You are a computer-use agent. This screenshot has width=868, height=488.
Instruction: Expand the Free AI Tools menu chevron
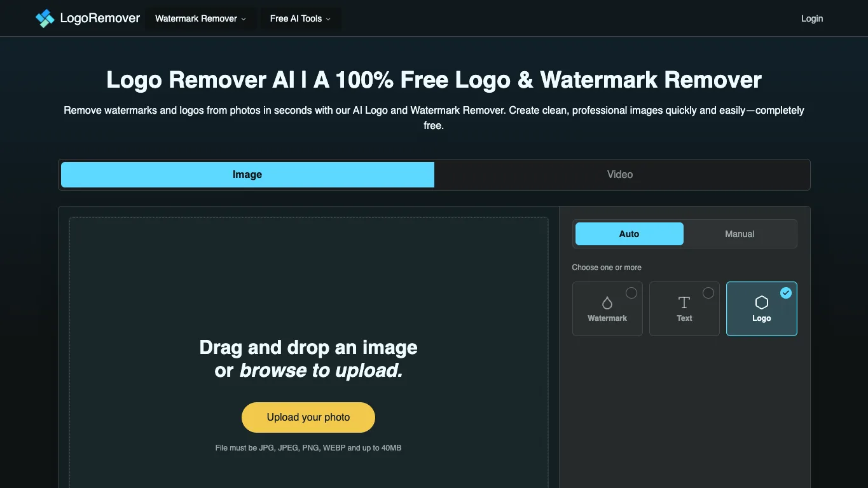coord(328,19)
